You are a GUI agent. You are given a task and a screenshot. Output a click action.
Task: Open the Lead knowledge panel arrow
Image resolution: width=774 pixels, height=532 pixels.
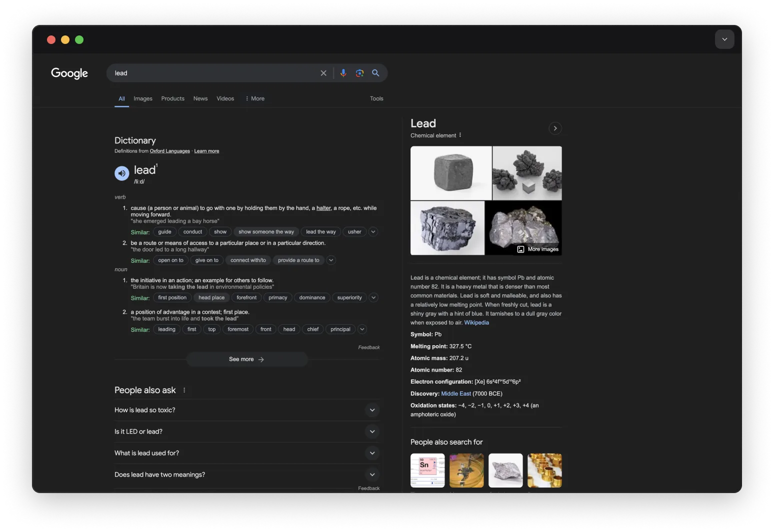[555, 128]
